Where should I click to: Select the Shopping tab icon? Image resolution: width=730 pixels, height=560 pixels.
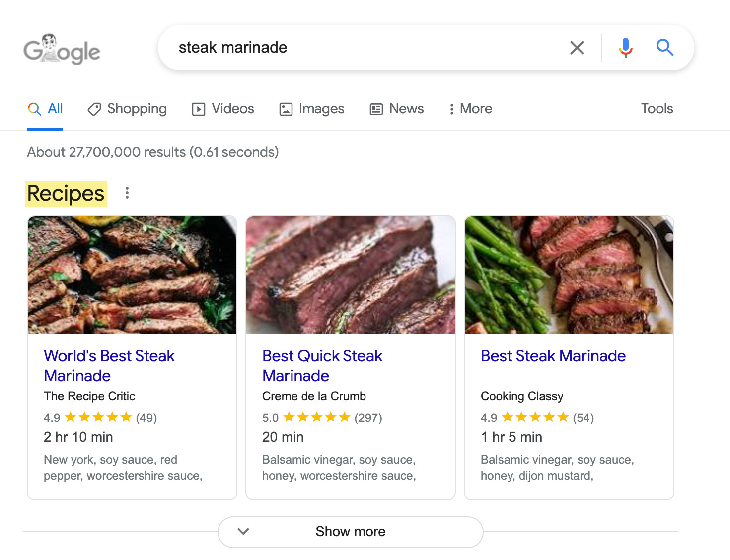point(94,109)
